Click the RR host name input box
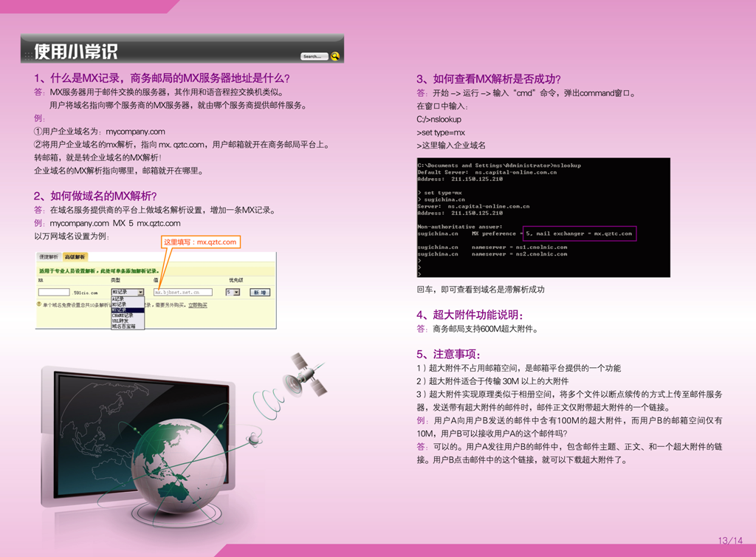 coord(54,293)
